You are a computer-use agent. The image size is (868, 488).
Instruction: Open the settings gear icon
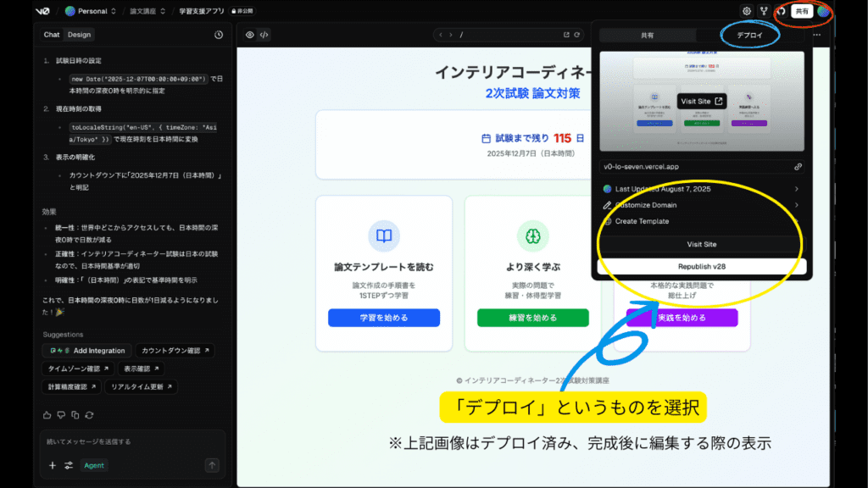click(747, 11)
